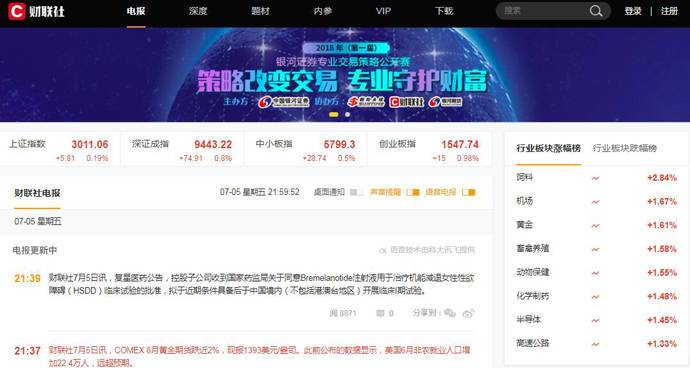Open the 上证指数 index quote

(59, 150)
